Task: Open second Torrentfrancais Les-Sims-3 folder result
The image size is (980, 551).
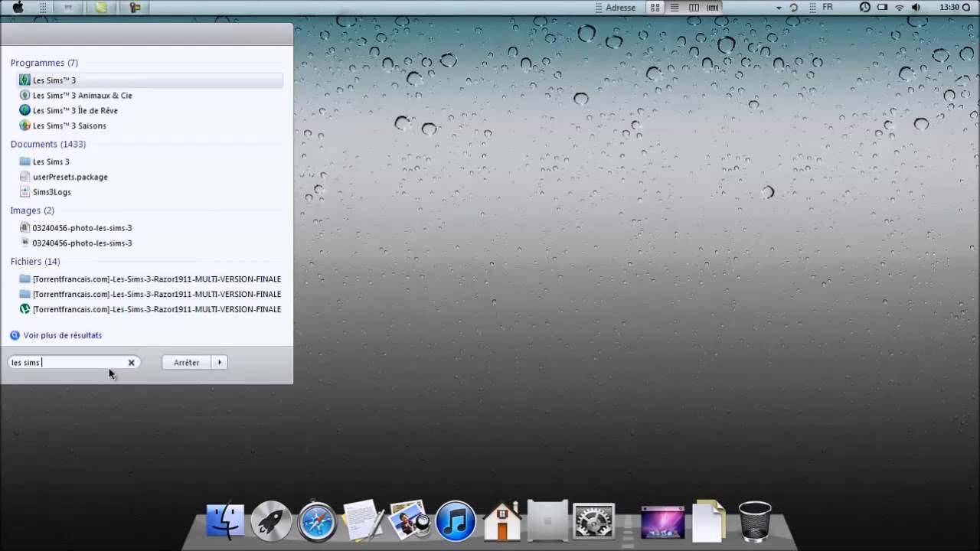Action: (x=150, y=294)
